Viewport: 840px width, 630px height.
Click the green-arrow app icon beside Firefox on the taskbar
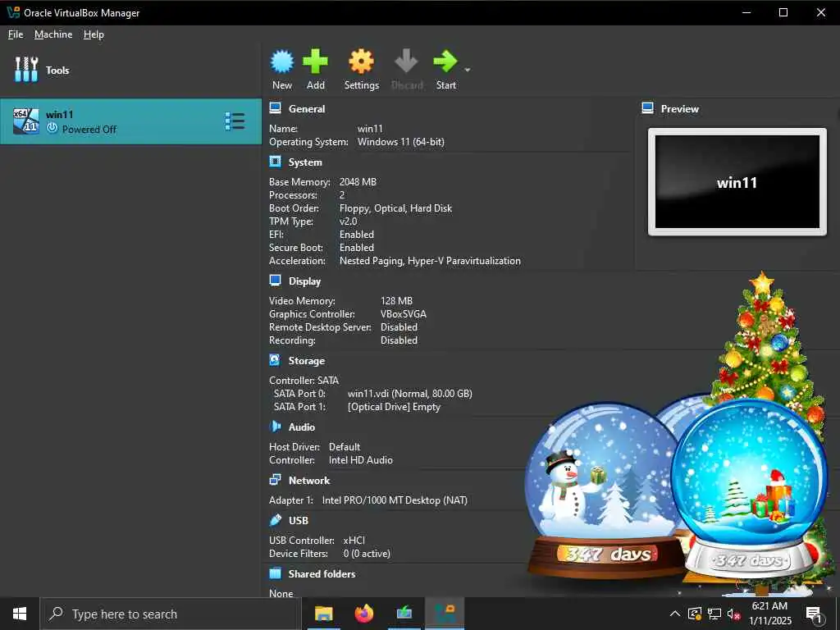404,614
